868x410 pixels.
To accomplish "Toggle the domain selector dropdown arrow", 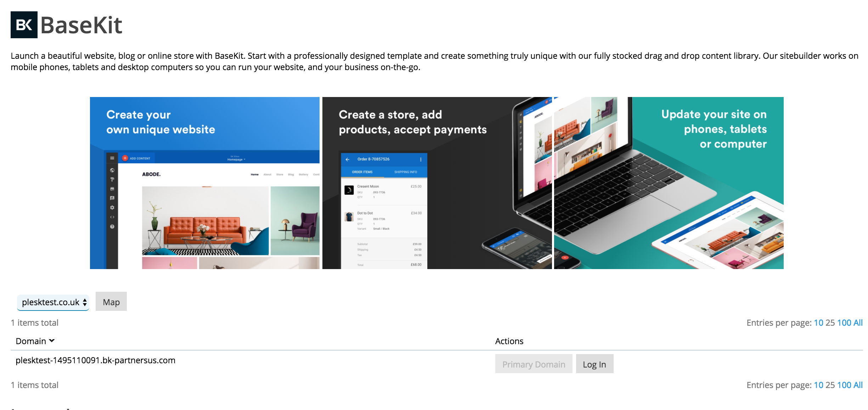I will tap(84, 302).
